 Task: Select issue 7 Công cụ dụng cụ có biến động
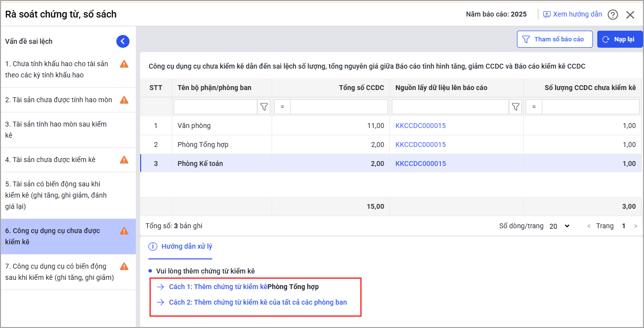pyautogui.click(x=59, y=272)
